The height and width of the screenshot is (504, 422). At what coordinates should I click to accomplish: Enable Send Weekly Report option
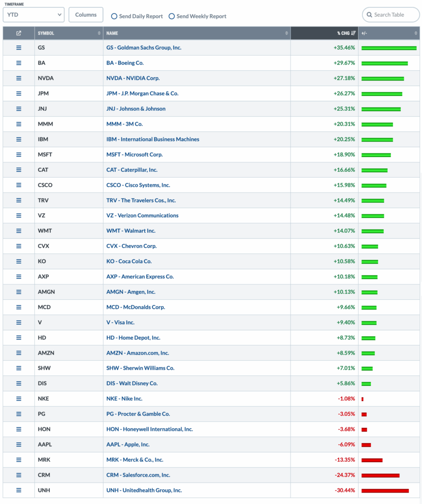click(x=172, y=16)
